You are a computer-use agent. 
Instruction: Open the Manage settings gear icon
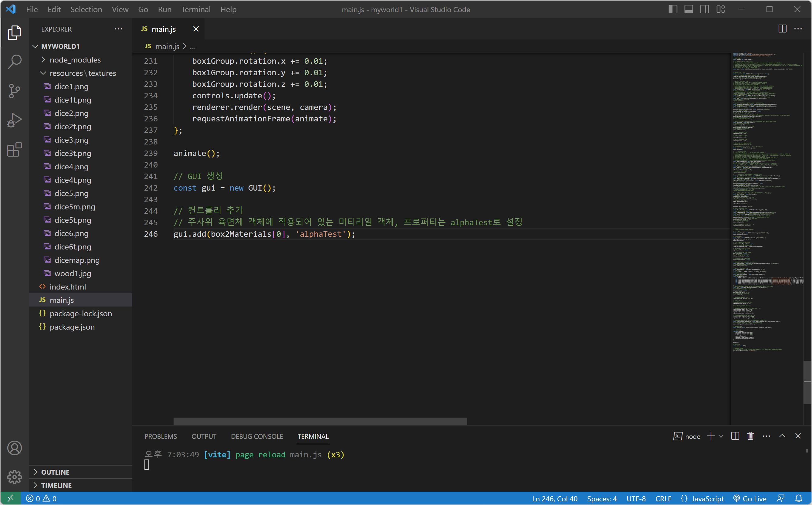[x=14, y=476]
